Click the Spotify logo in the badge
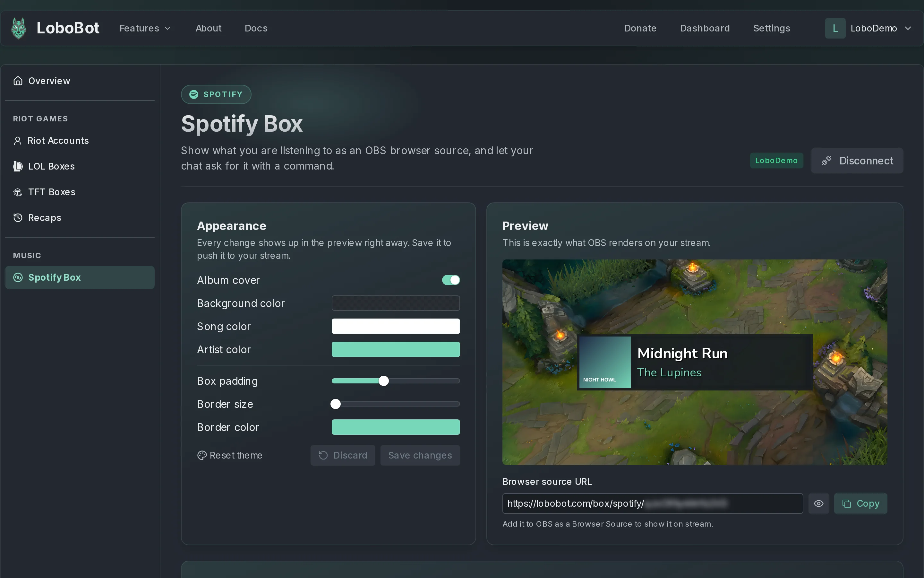The width and height of the screenshot is (924, 578). click(194, 94)
